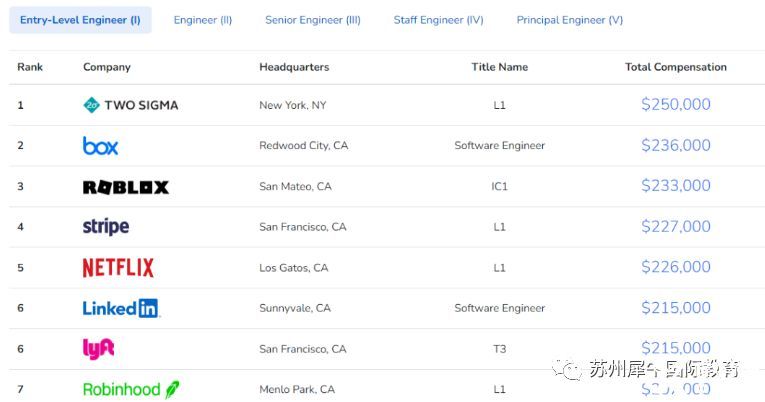Click the Company column header
765x402 pixels.
(x=107, y=67)
